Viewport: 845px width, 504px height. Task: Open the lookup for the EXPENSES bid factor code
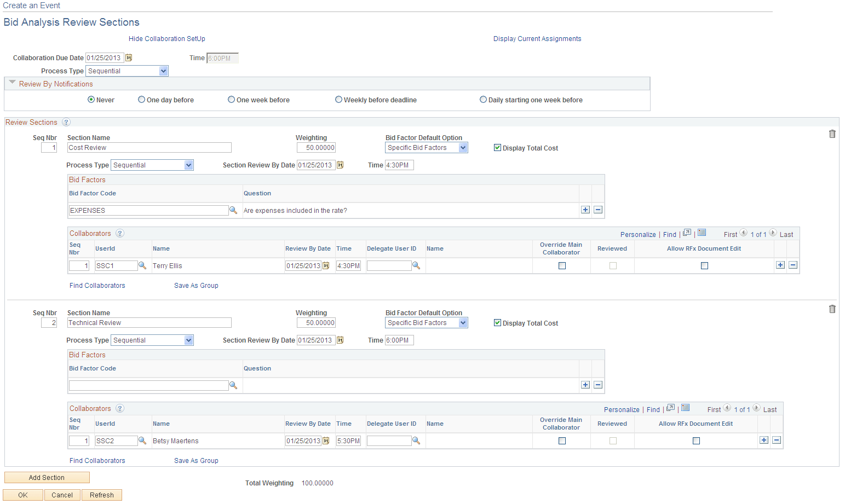point(233,210)
